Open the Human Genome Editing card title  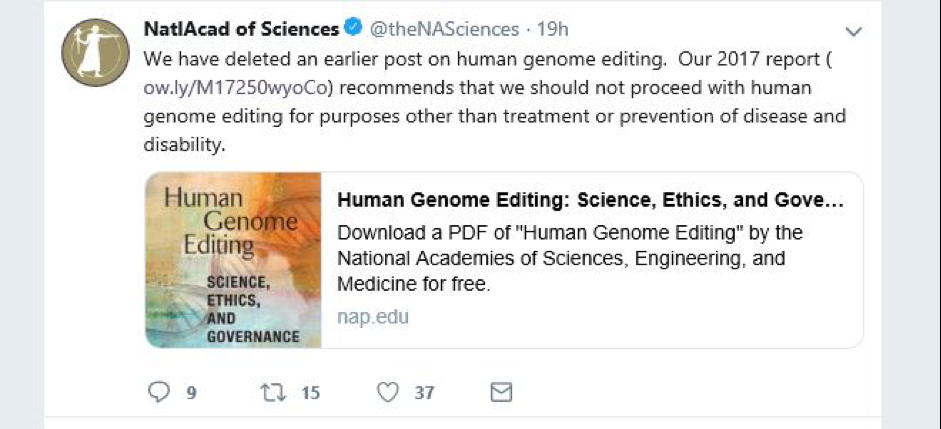(x=590, y=200)
